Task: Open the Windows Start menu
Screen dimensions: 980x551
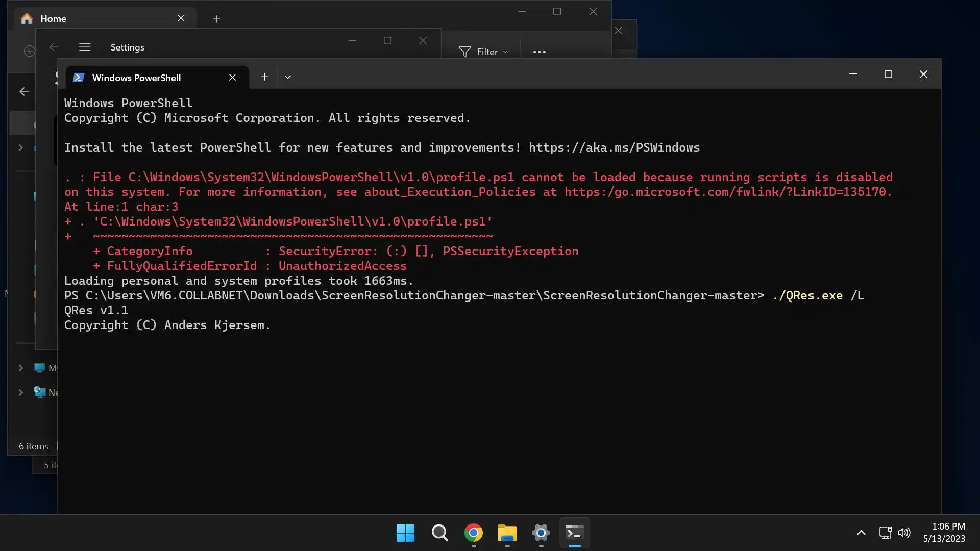Action: point(405,533)
